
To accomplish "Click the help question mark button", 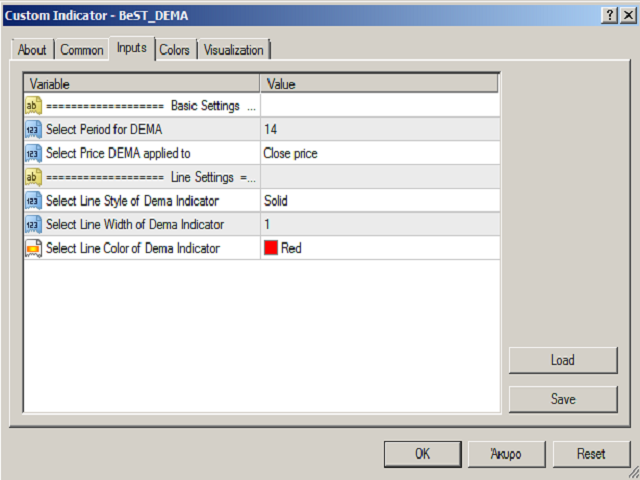I will tap(609, 16).
